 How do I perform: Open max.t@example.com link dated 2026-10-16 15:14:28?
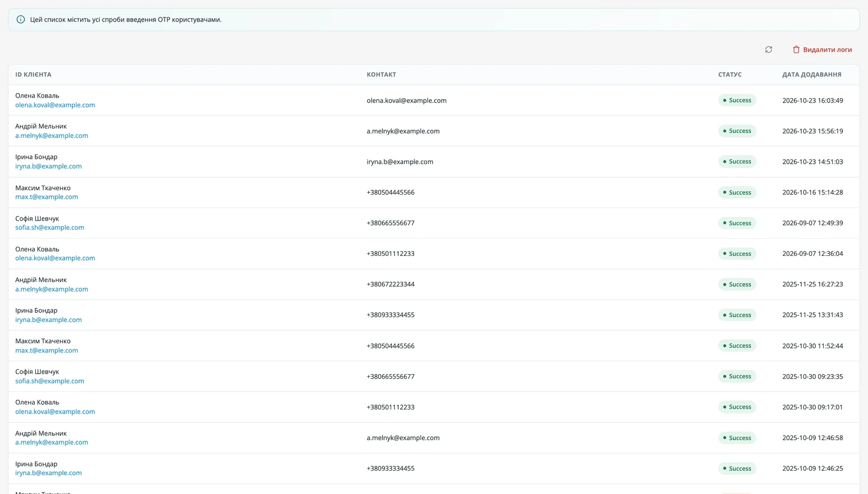(x=47, y=197)
